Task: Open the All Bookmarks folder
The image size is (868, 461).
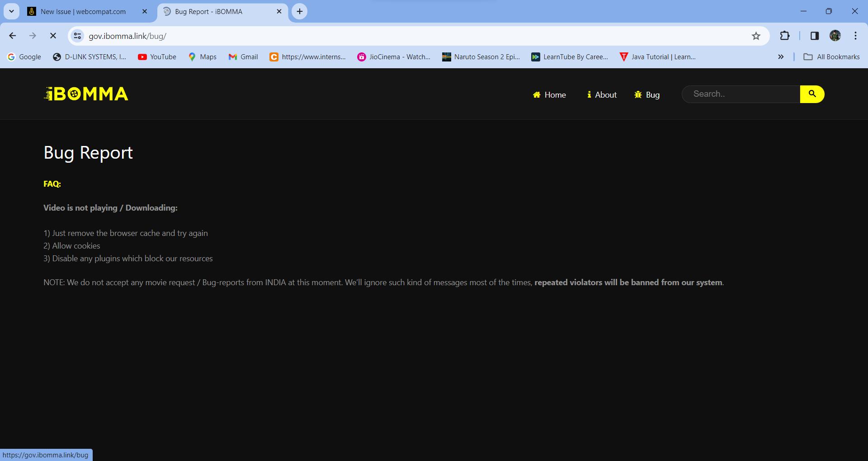Action: tap(831, 56)
